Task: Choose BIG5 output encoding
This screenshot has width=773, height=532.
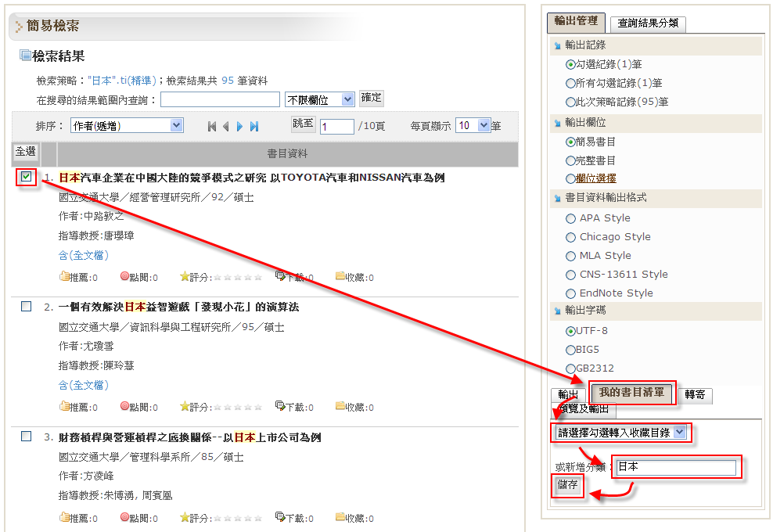Action: pos(570,350)
